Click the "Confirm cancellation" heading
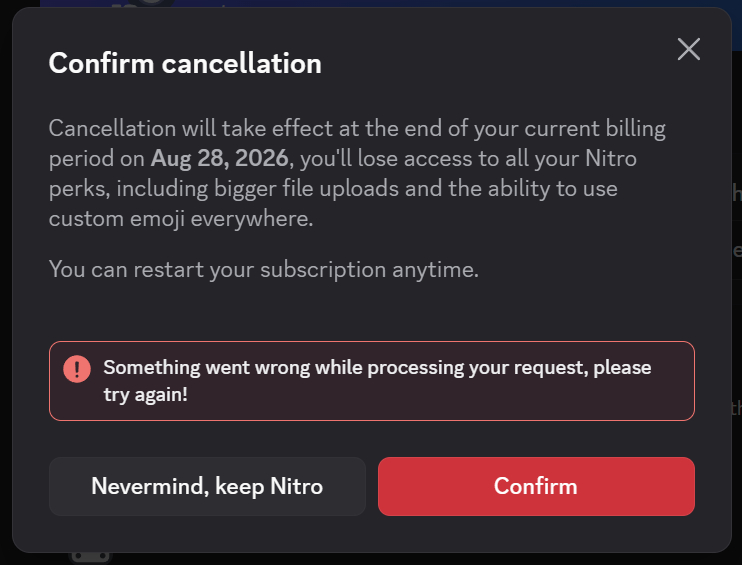The image size is (742, 565). 185,63
